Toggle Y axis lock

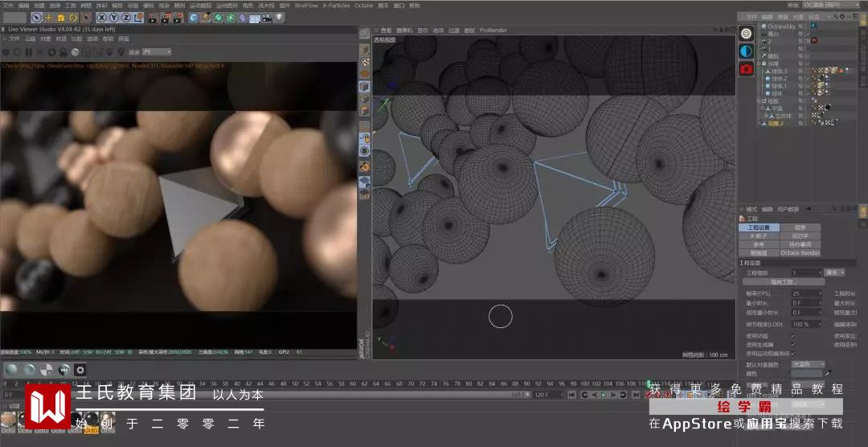pyautogui.click(x=114, y=18)
